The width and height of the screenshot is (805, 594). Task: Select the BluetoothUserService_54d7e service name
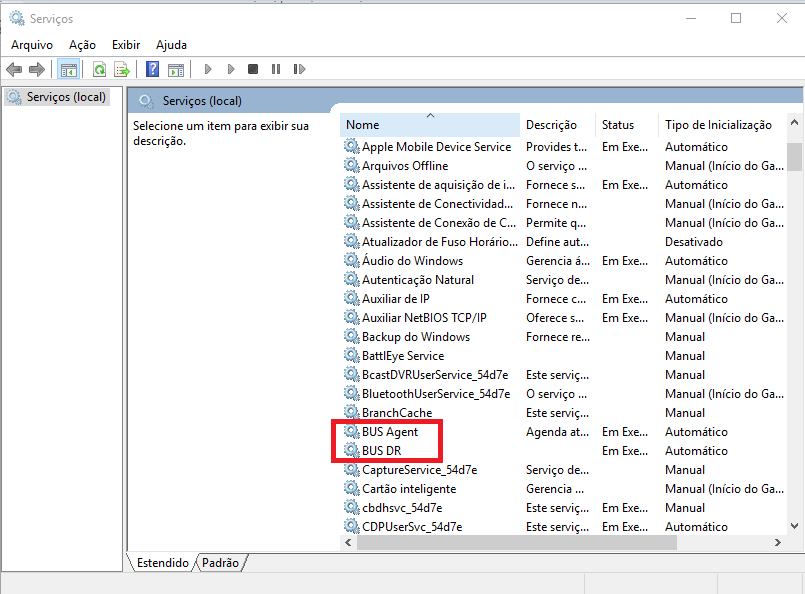coord(436,394)
